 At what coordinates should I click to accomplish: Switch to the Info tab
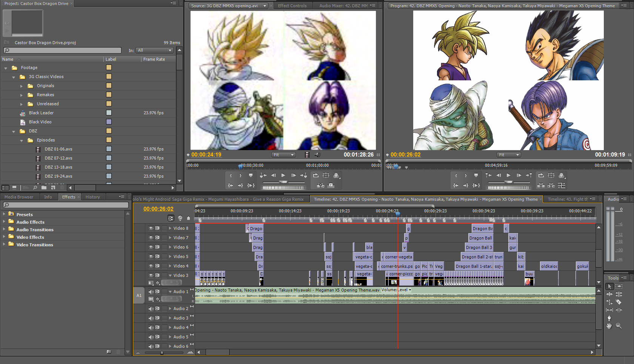click(48, 197)
